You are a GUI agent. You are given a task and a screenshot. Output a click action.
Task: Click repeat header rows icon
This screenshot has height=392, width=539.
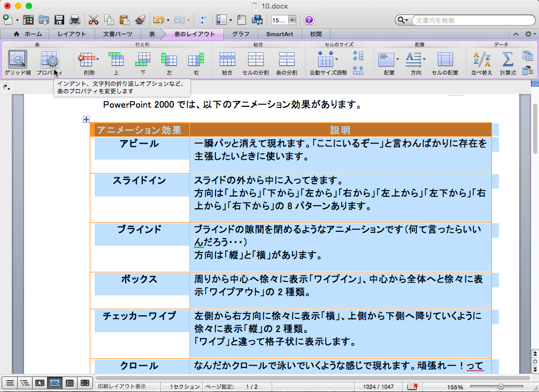527,55
